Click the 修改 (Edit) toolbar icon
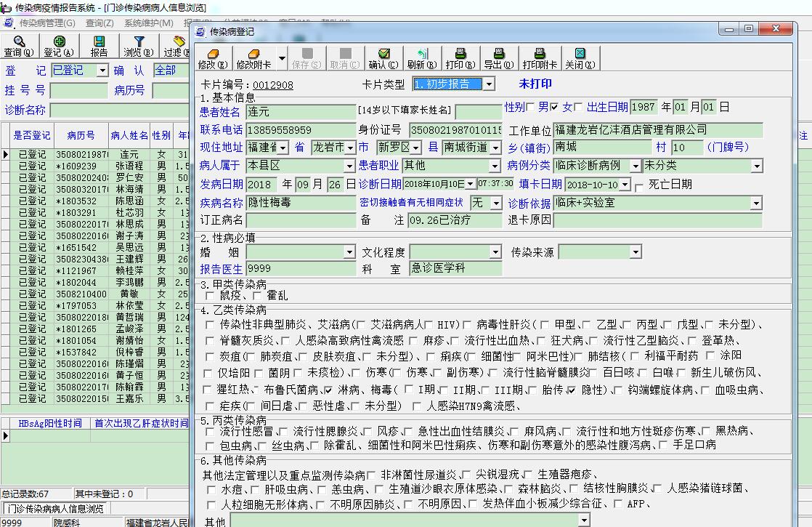The height and width of the screenshot is (527, 812). (213, 54)
